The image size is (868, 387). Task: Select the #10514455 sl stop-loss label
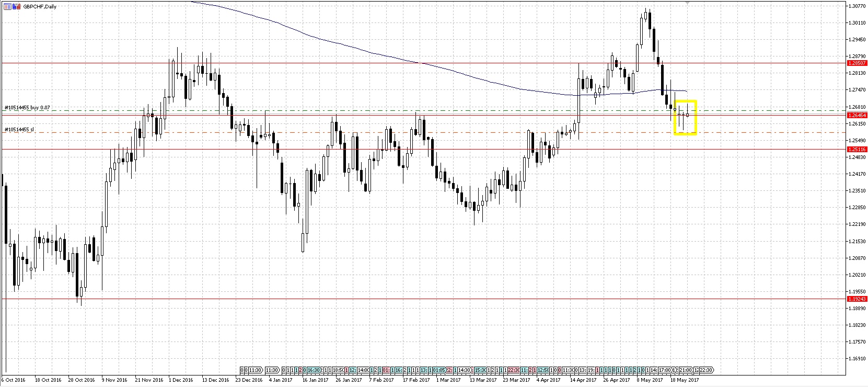(x=19, y=129)
